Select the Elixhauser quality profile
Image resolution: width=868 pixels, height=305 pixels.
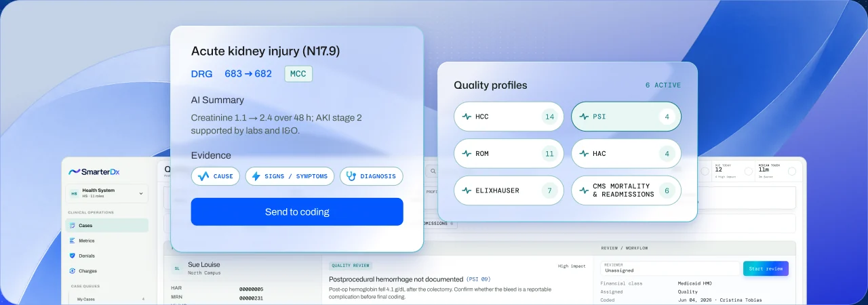click(509, 190)
